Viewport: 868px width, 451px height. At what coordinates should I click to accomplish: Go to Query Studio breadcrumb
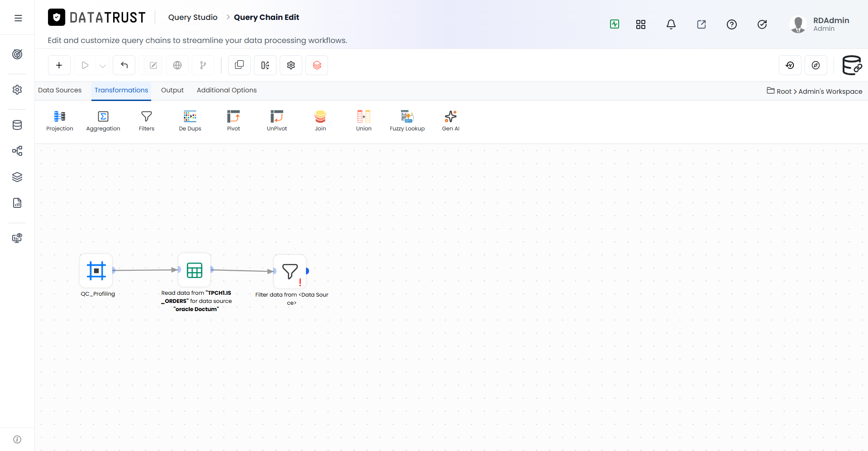pos(193,17)
